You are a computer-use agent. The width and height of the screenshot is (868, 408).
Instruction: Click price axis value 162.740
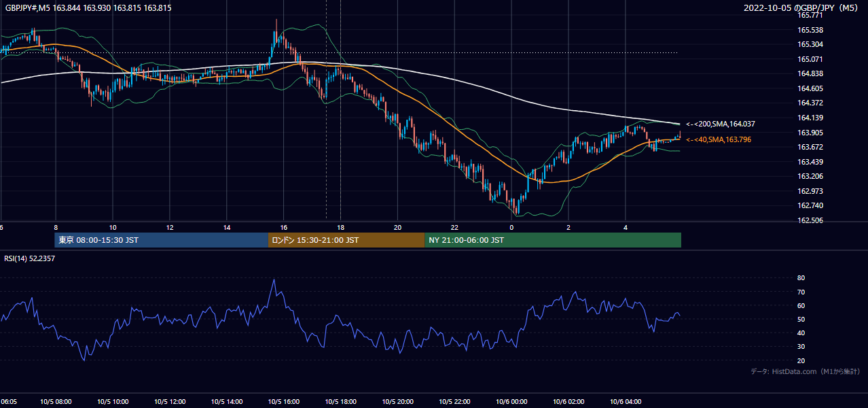810,206
